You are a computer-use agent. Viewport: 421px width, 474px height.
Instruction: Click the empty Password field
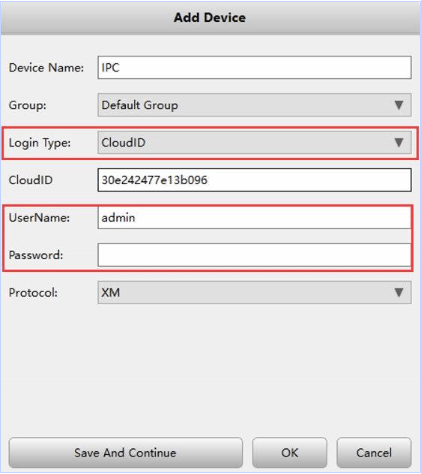[254, 255]
